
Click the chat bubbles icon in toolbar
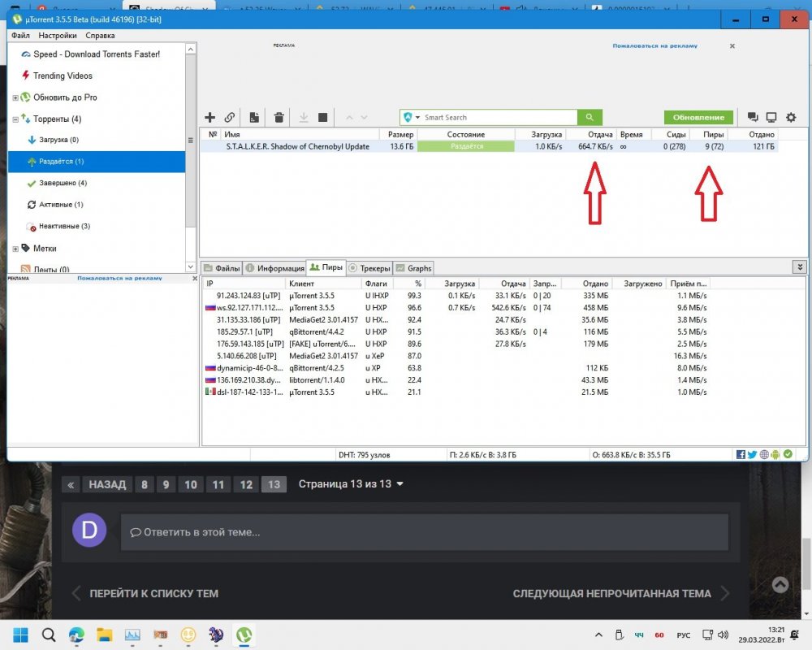coord(752,118)
